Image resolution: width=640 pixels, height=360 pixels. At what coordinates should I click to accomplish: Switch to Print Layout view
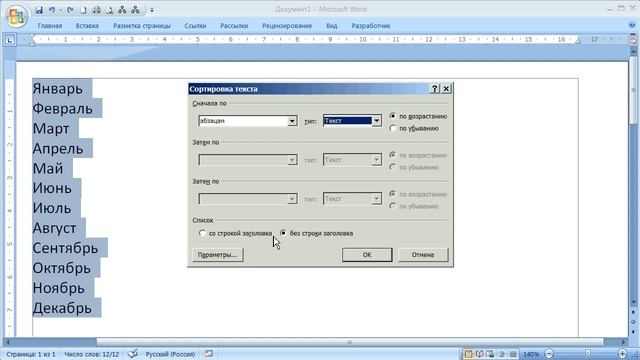(468, 354)
